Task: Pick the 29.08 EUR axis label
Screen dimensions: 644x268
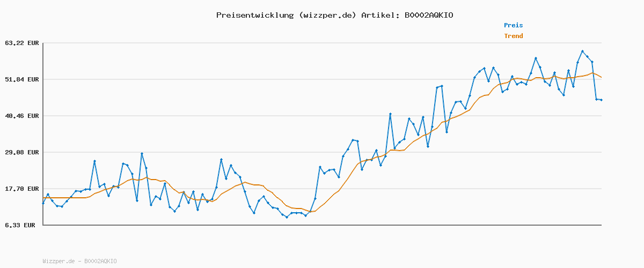Action: [22, 152]
